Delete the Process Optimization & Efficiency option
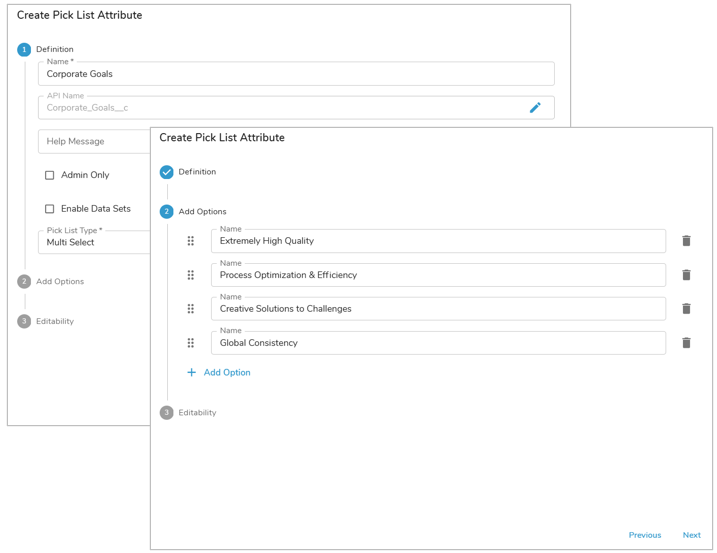717x553 pixels. pos(686,275)
